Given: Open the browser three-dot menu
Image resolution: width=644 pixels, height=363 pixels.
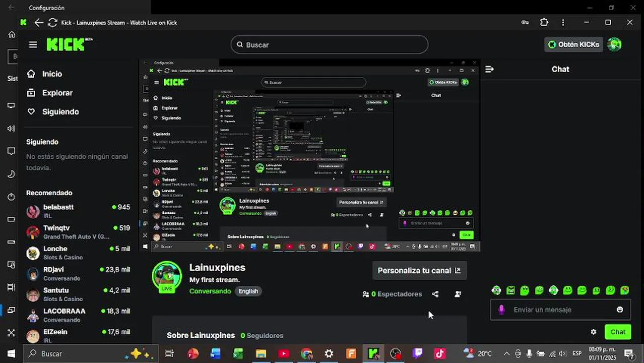Looking at the screenshot, I should click(563, 22).
